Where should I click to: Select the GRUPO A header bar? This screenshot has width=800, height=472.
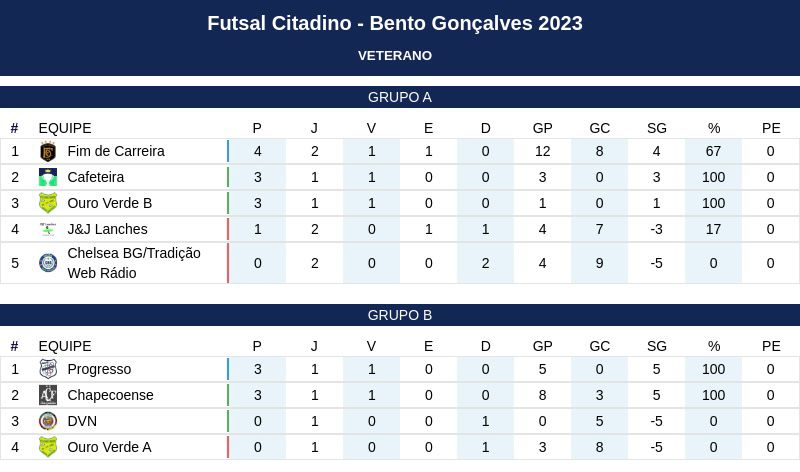400,97
